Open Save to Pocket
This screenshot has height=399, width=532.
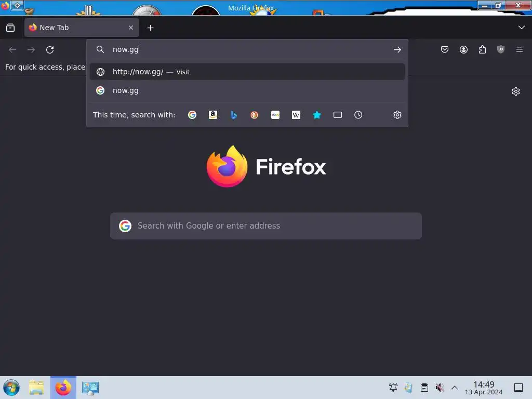[445, 49]
